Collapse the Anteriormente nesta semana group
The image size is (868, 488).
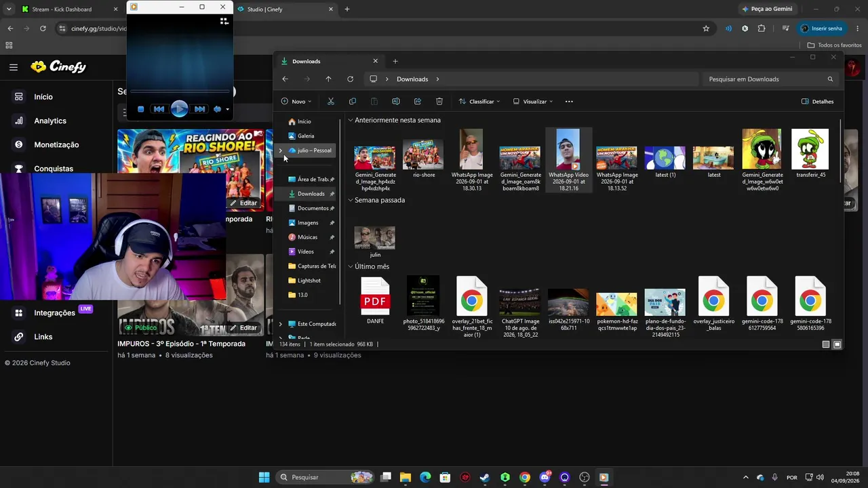click(x=351, y=120)
